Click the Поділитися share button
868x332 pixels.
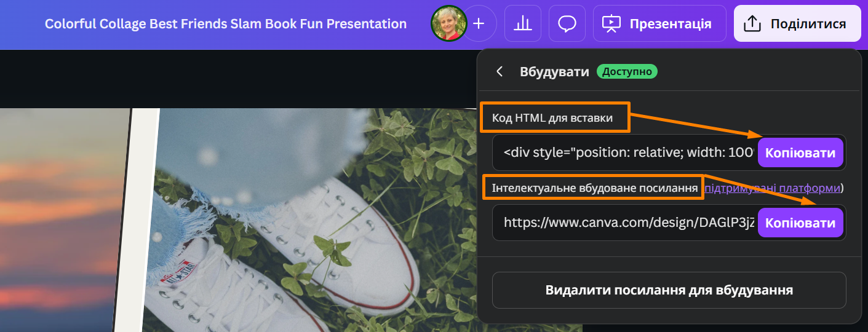point(797,24)
